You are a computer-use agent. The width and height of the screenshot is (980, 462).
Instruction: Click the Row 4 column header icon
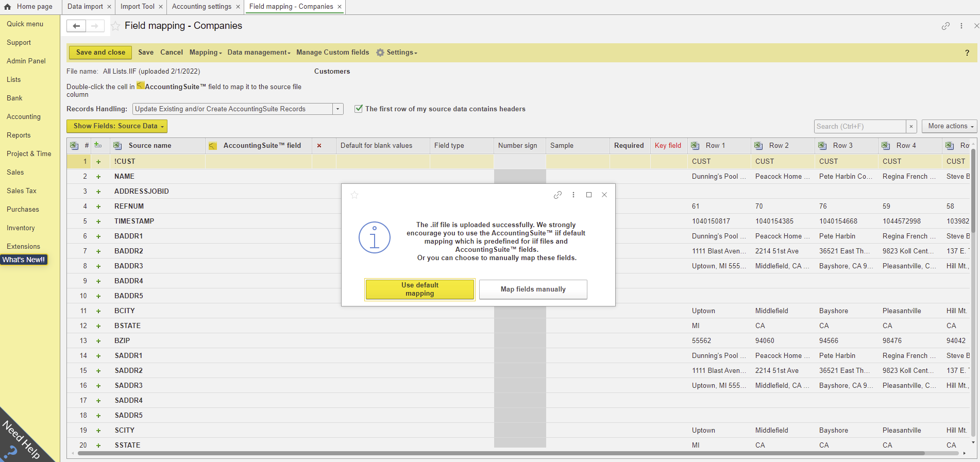point(886,146)
